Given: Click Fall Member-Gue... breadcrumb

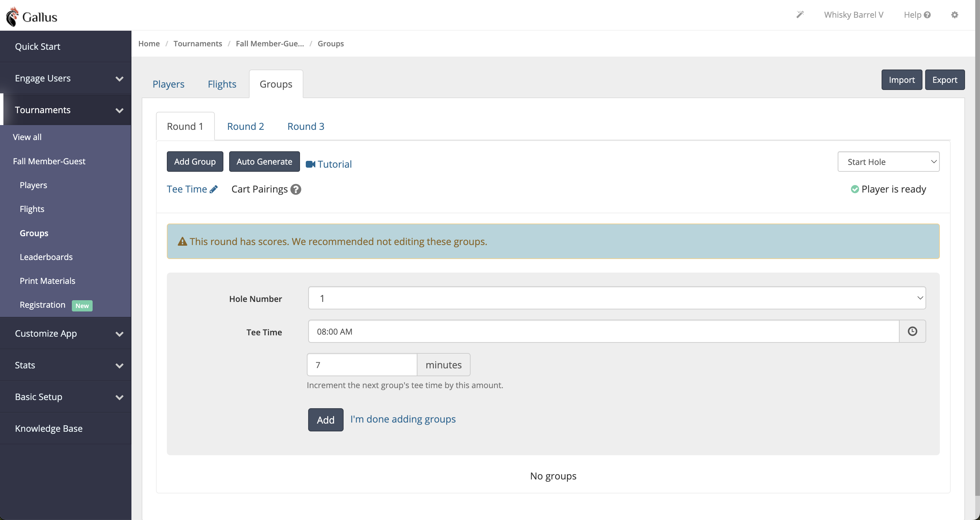Looking at the screenshot, I should (x=270, y=43).
